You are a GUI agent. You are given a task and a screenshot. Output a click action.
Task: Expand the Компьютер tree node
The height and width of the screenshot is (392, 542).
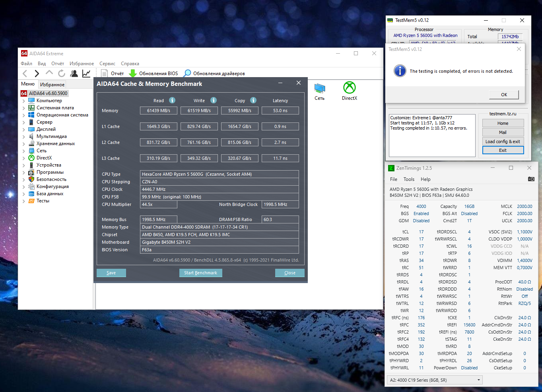click(x=24, y=101)
